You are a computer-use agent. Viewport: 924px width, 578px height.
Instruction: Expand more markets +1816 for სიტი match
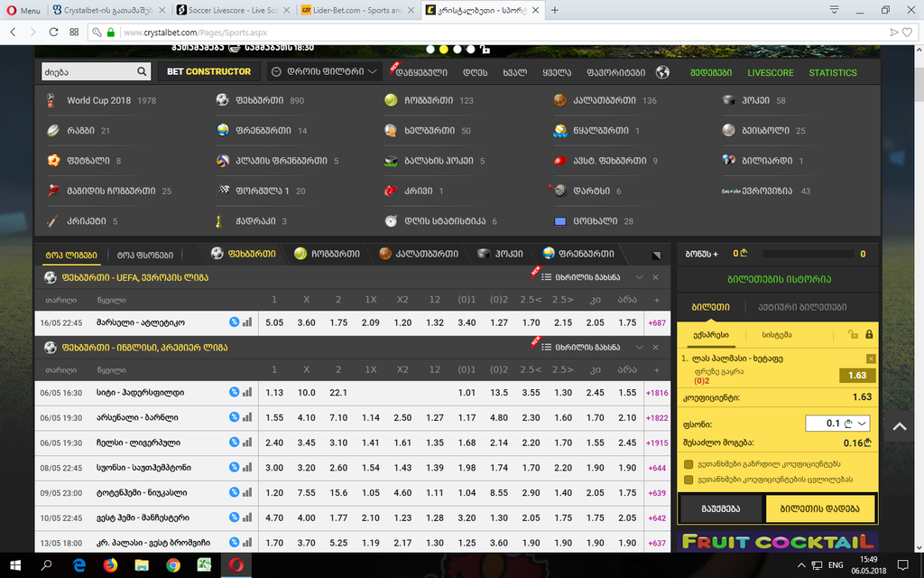click(x=657, y=392)
